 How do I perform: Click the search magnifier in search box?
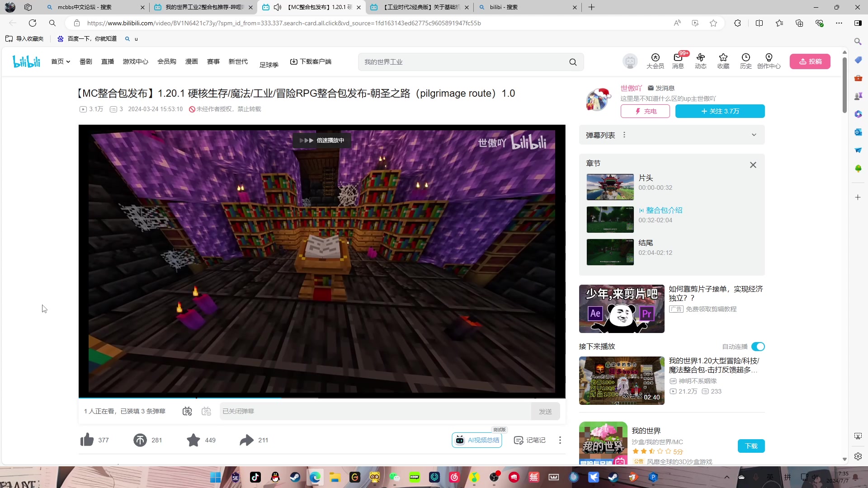(573, 62)
